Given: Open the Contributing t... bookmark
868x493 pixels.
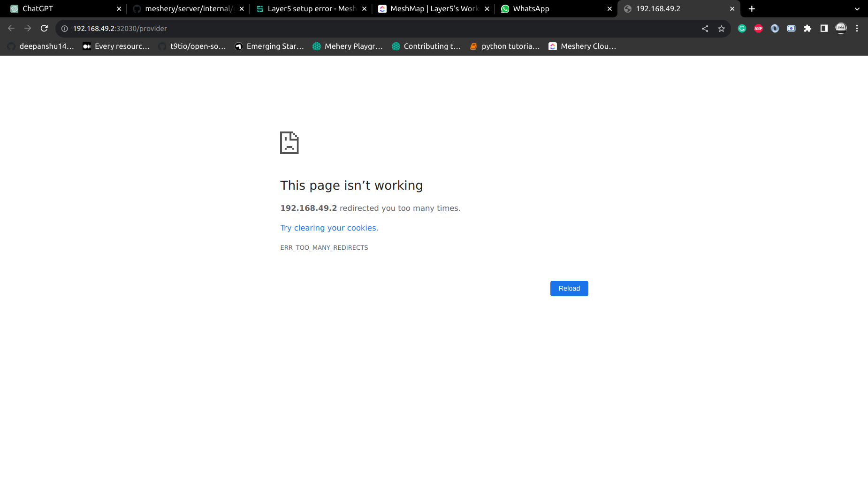Looking at the screenshot, I should (x=426, y=46).
